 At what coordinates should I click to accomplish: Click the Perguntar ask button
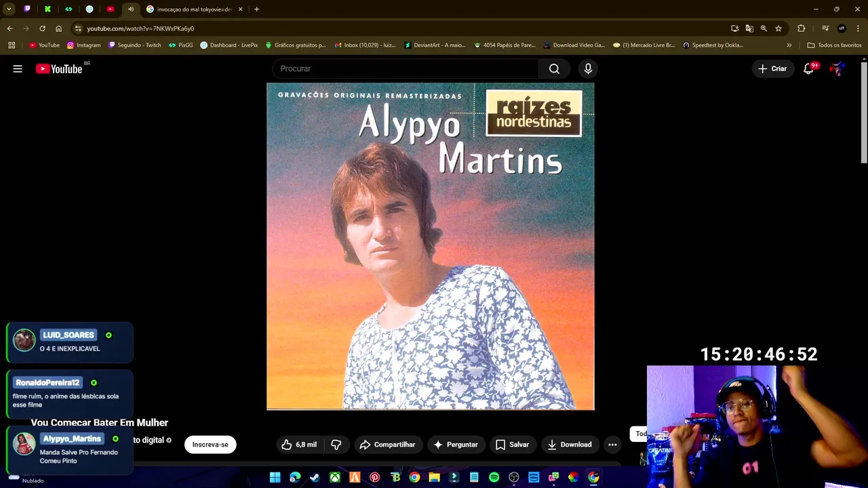[x=456, y=445]
